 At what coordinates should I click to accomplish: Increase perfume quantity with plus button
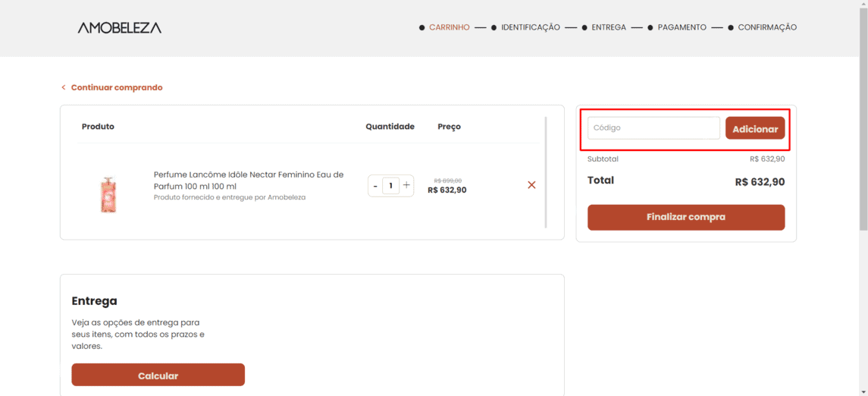[x=406, y=185]
